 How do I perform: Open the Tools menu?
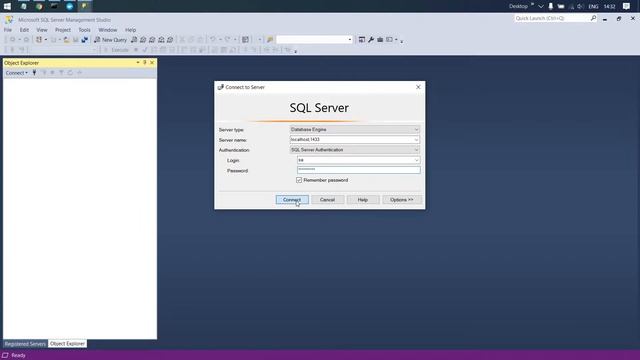84,30
